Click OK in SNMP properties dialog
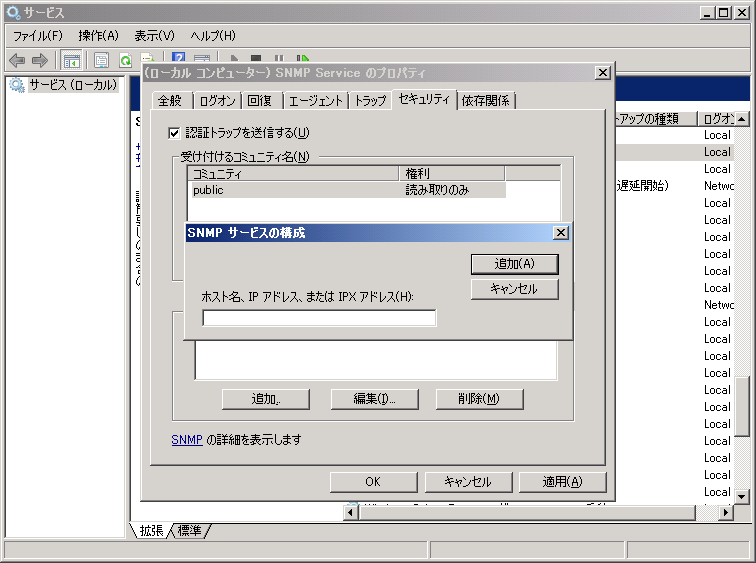The image size is (756, 563). coord(374,482)
